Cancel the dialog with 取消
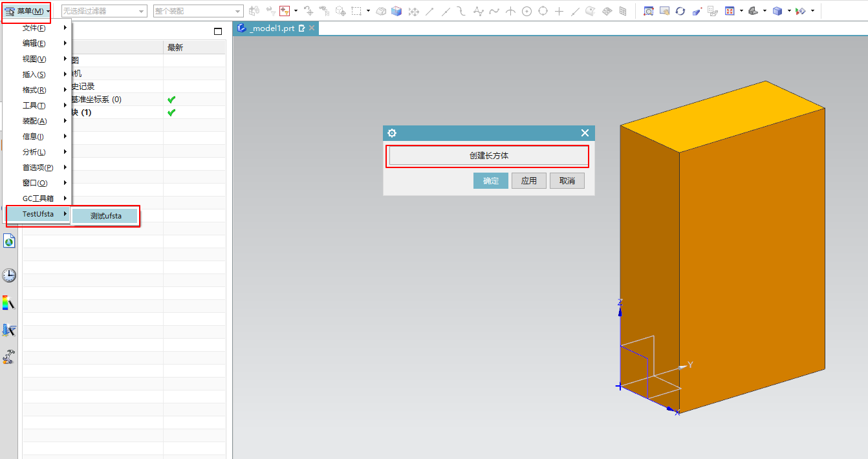 click(x=567, y=180)
